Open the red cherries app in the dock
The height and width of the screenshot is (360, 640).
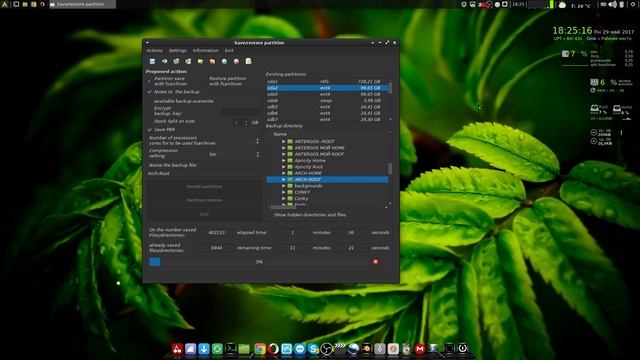[177, 349]
